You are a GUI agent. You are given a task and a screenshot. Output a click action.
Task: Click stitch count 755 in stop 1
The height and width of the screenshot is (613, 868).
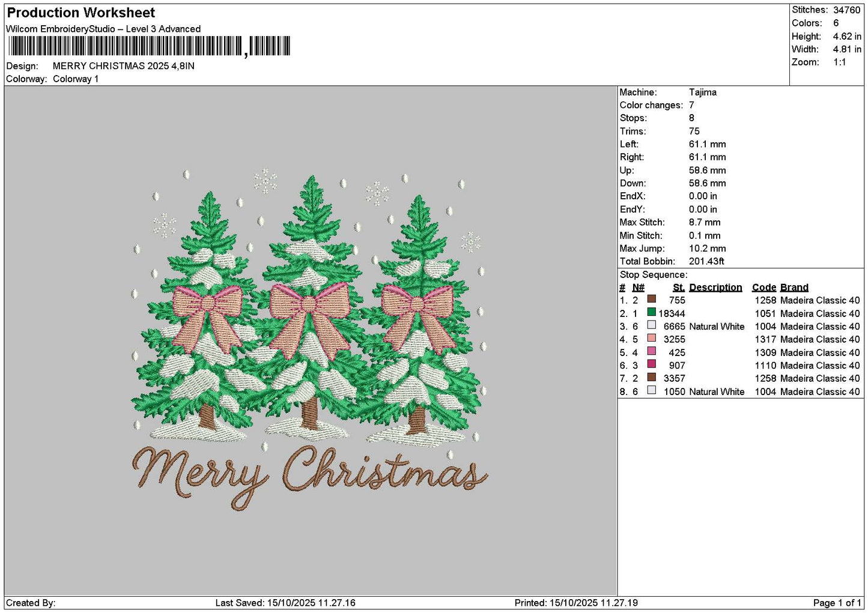point(677,300)
